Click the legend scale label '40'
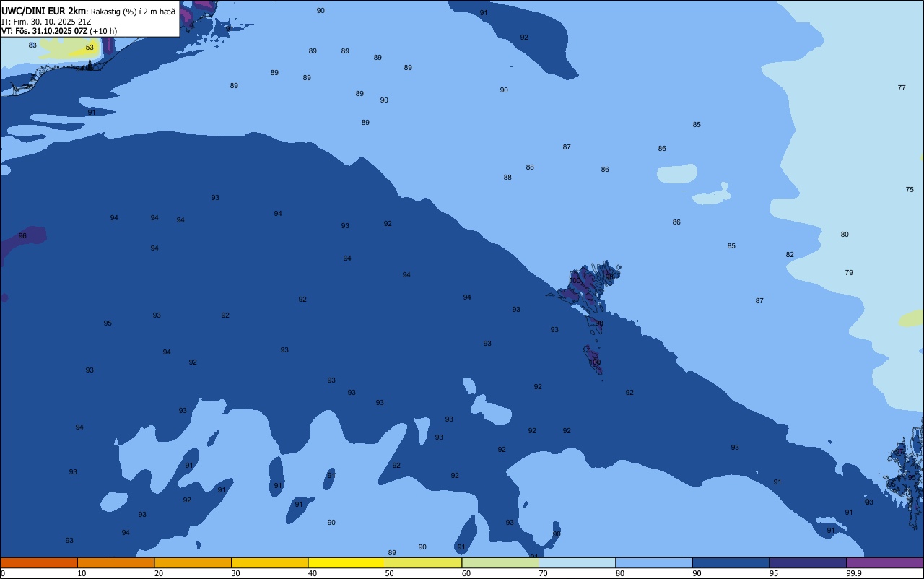This screenshot has height=579, width=924. click(313, 573)
